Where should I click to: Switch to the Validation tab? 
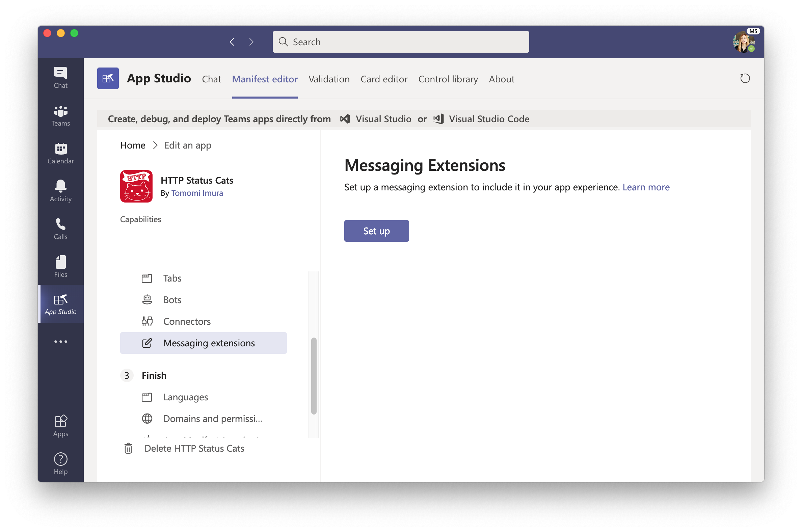click(x=329, y=79)
